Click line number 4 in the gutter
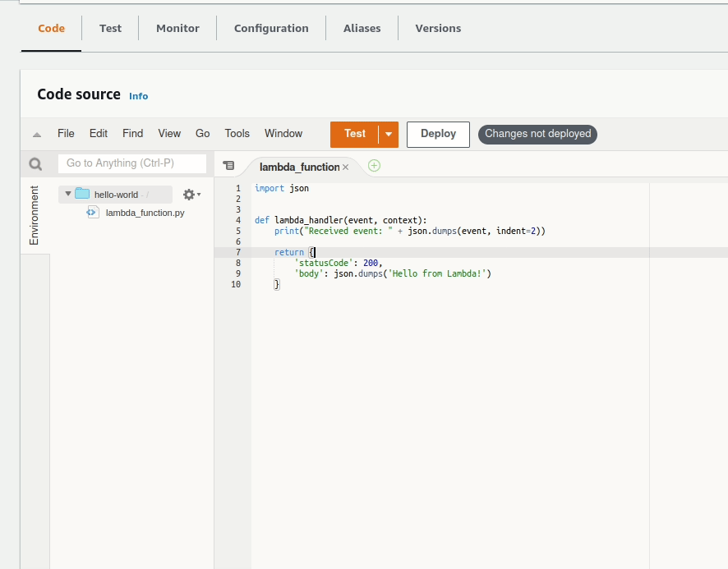The image size is (728, 569). (238, 220)
